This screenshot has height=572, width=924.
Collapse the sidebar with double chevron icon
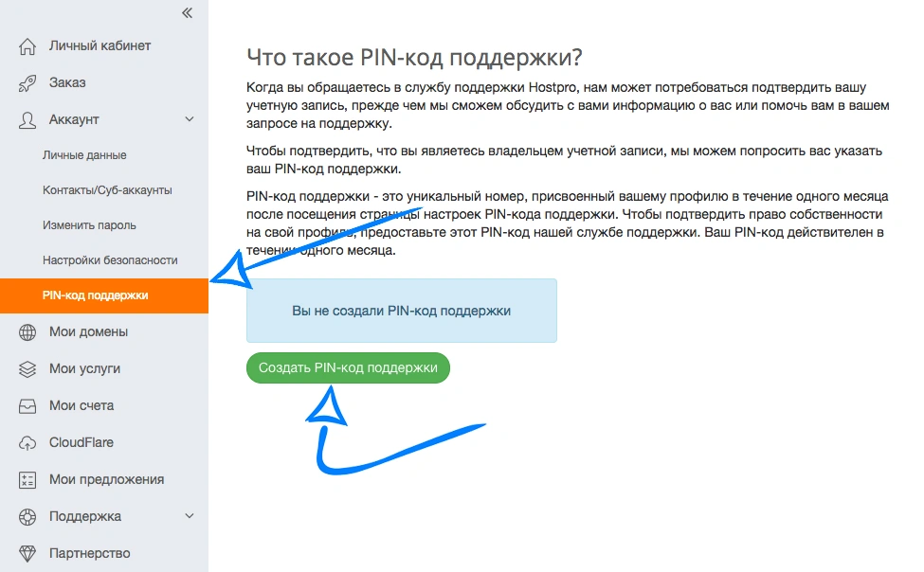(x=187, y=13)
